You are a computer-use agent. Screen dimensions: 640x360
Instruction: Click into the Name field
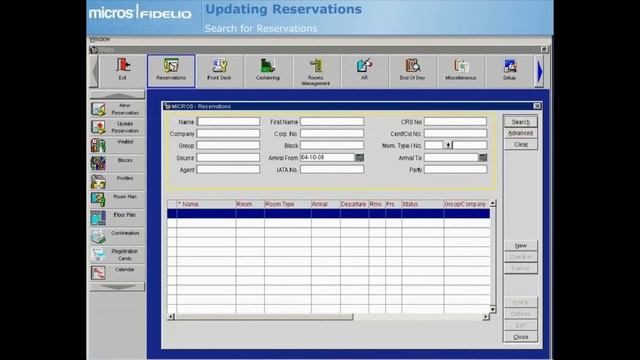(x=228, y=122)
